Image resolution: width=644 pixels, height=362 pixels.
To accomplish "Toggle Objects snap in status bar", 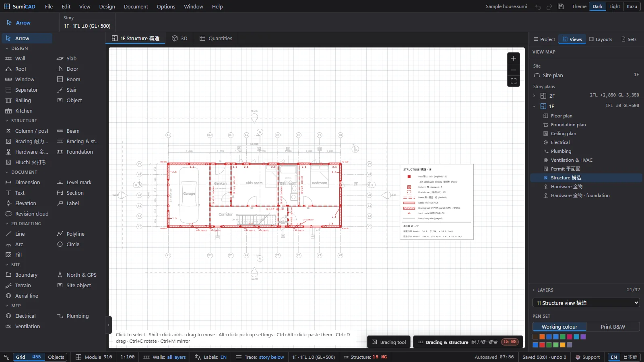I will pyautogui.click(x=56, y=357).
